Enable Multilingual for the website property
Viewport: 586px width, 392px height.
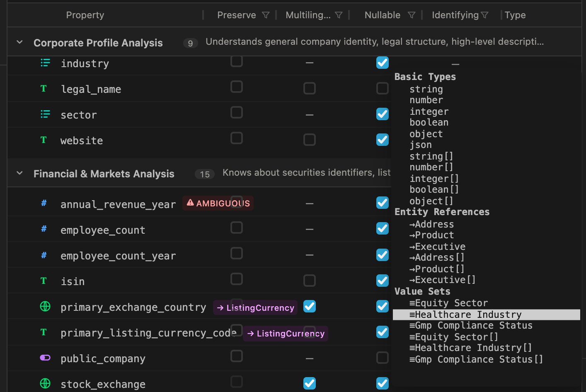[x=310, y=140]
